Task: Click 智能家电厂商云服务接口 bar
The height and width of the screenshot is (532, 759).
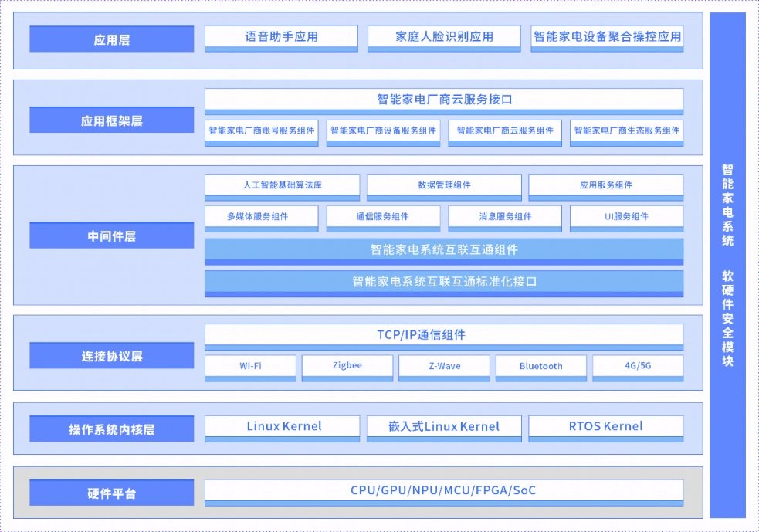Action: pos(444,99)
